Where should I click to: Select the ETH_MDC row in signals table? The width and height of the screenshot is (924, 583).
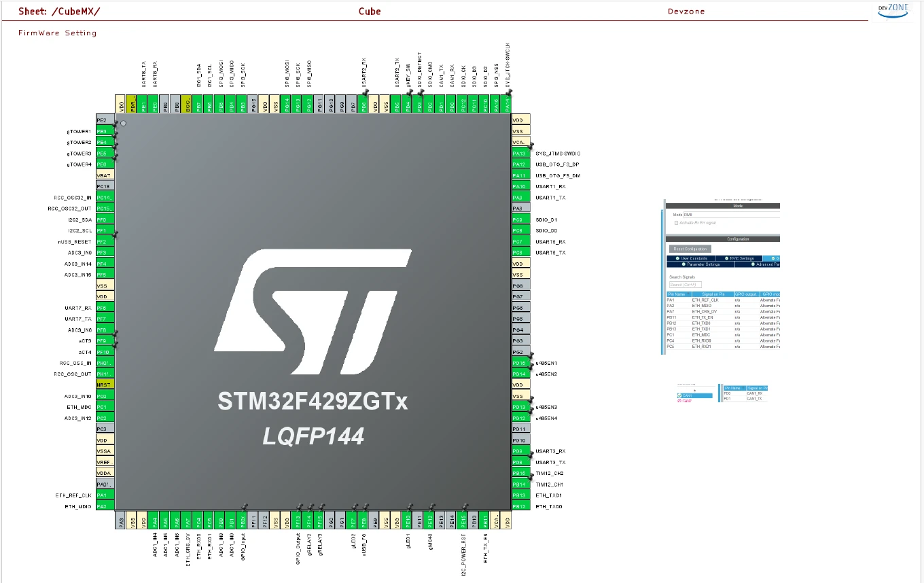(724, 335)
